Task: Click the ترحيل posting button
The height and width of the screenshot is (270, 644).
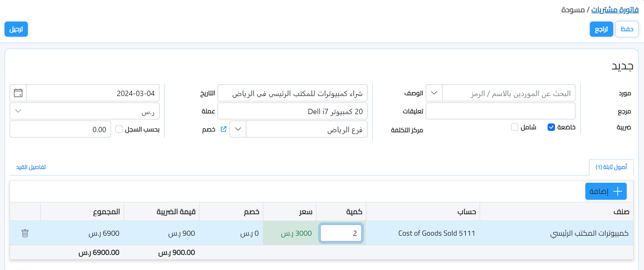Action: 16,29
